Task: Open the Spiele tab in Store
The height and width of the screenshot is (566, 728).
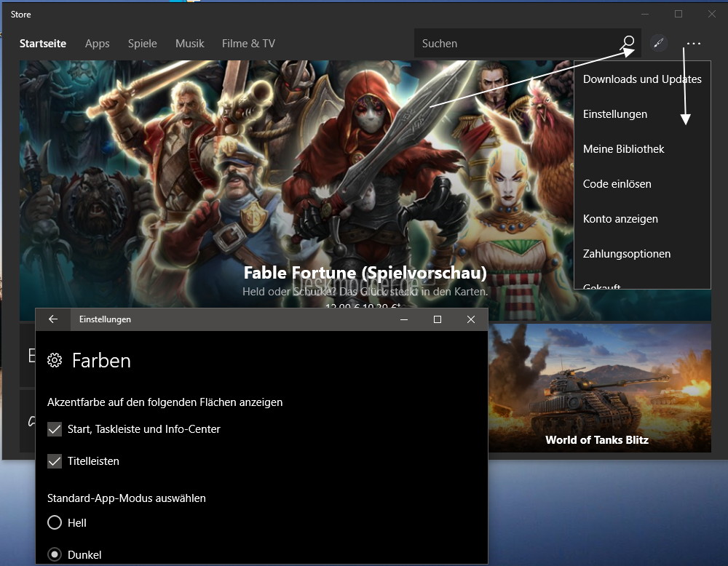Action: coord(143,44)
